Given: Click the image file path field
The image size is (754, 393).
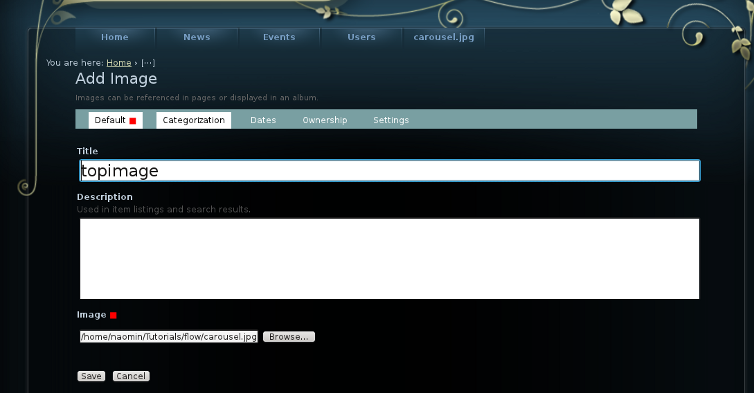Looking at the screenshot, I should point(169,337).
